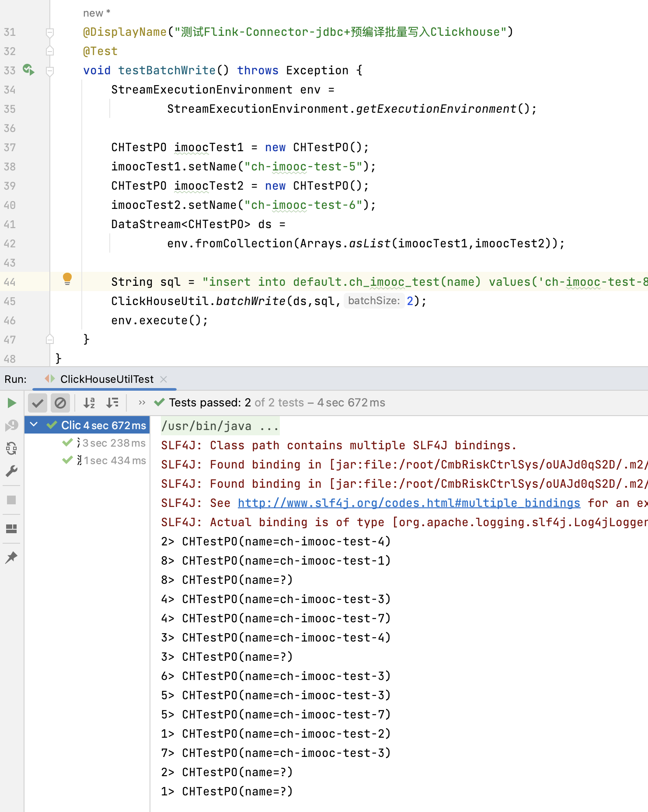Click console line '4> CHTestPO(name=ch-imooc-test-7)'

(276, 618)
